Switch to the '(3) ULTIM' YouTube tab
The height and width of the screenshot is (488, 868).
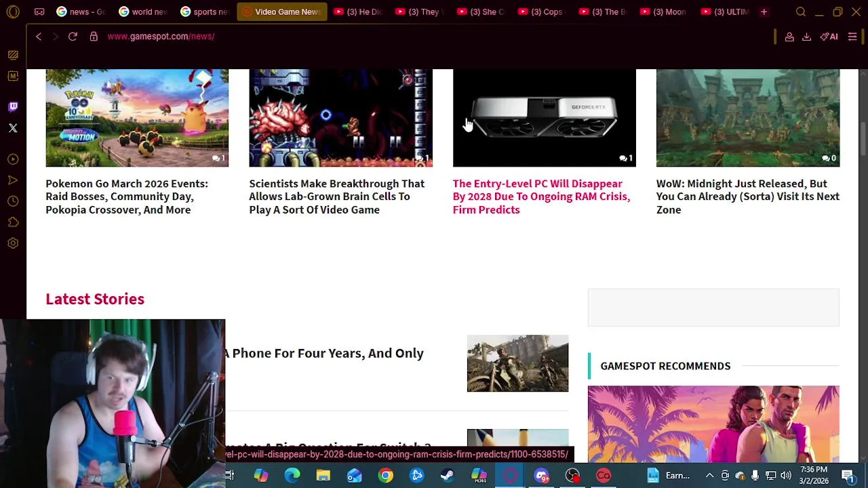[726, 12]
